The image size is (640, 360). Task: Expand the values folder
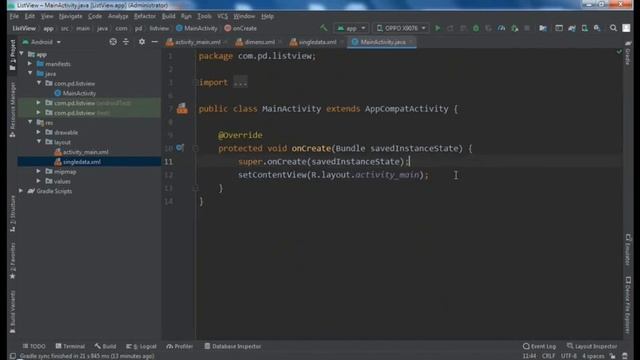point(38,181)
